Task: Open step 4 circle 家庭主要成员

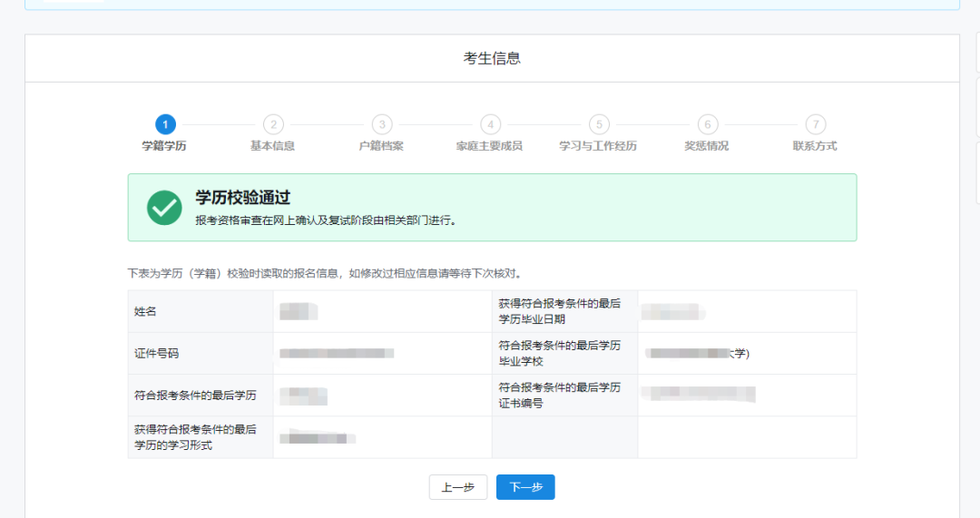Action: pos(491,124)
